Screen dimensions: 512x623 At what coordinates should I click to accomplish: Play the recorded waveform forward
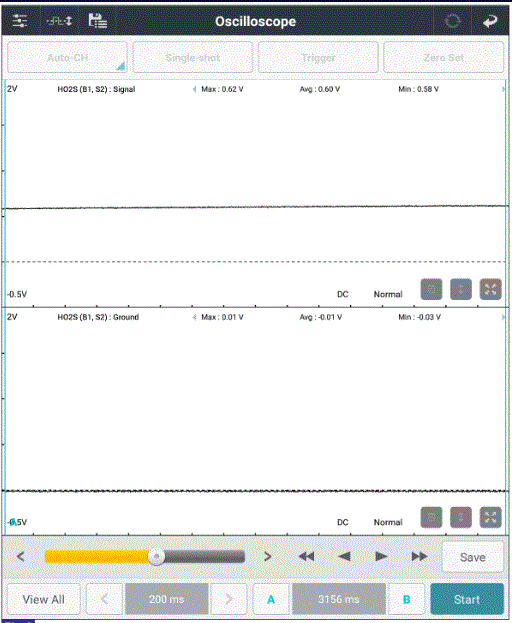pos(381,557)
